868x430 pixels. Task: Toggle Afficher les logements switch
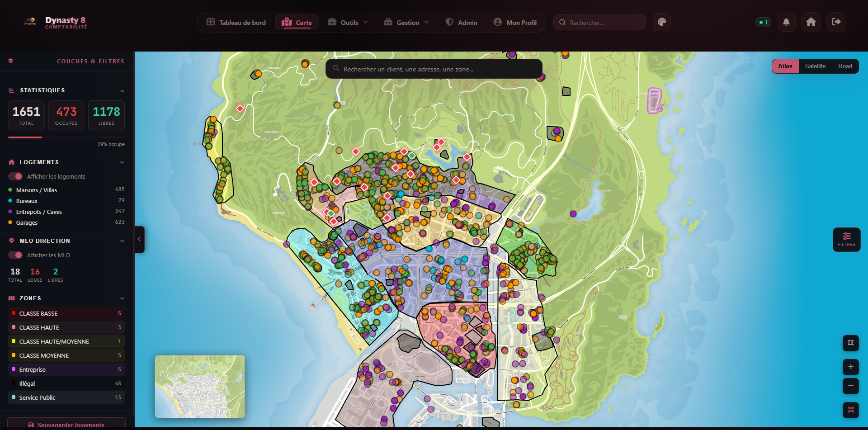(x=15, y=176)
